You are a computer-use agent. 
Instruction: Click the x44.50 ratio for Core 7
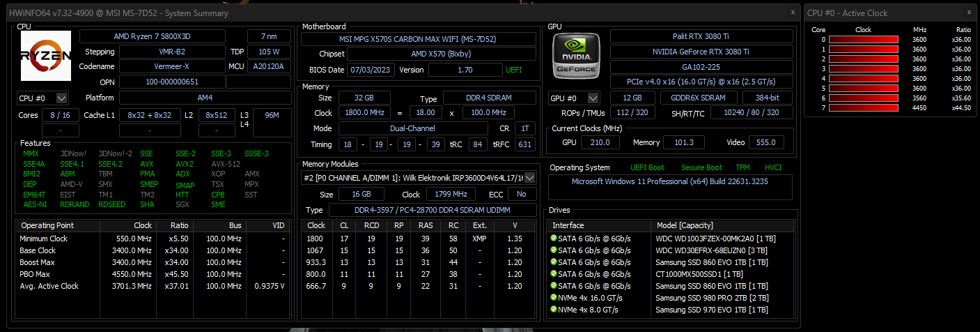point(961,108)
